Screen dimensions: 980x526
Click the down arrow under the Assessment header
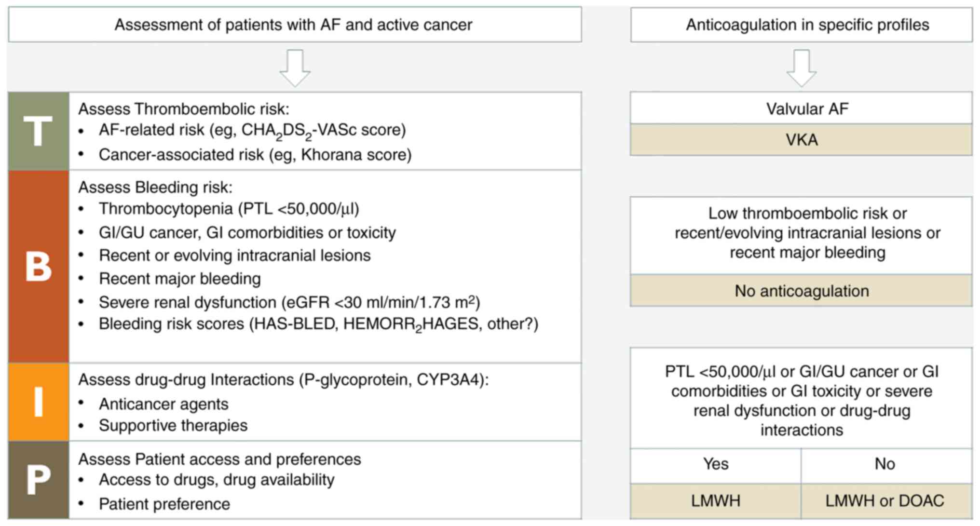coord(295,67)
